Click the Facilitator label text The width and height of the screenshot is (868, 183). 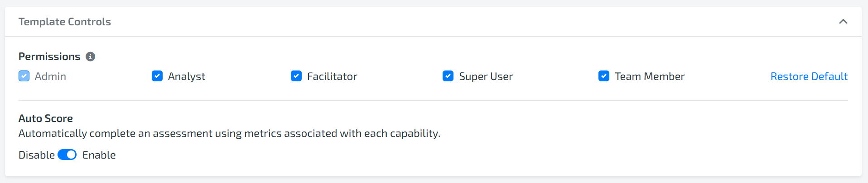332,76
